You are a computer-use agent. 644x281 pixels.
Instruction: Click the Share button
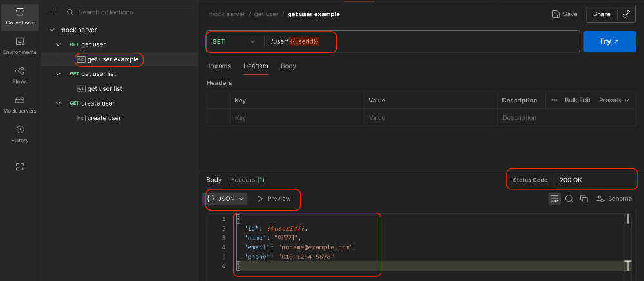click(601, 14)
